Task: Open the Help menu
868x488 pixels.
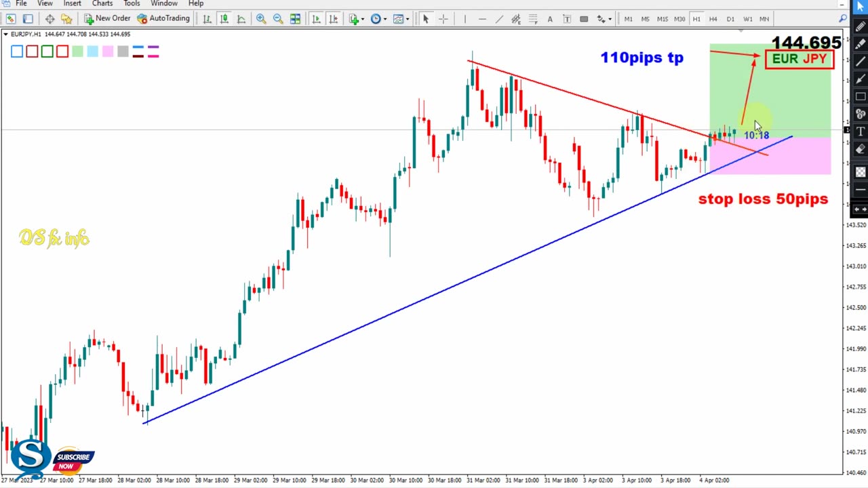Action: tap(196, 3)
